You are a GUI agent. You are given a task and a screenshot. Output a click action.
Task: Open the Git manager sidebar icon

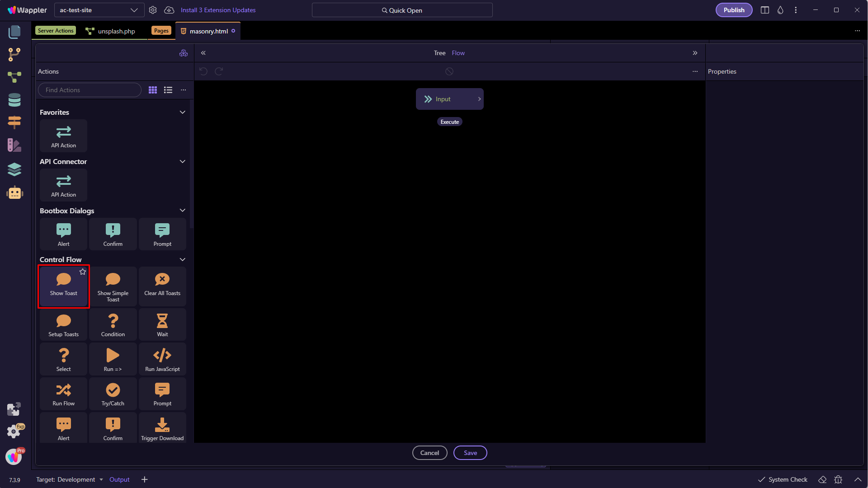[x=14, y=55]
